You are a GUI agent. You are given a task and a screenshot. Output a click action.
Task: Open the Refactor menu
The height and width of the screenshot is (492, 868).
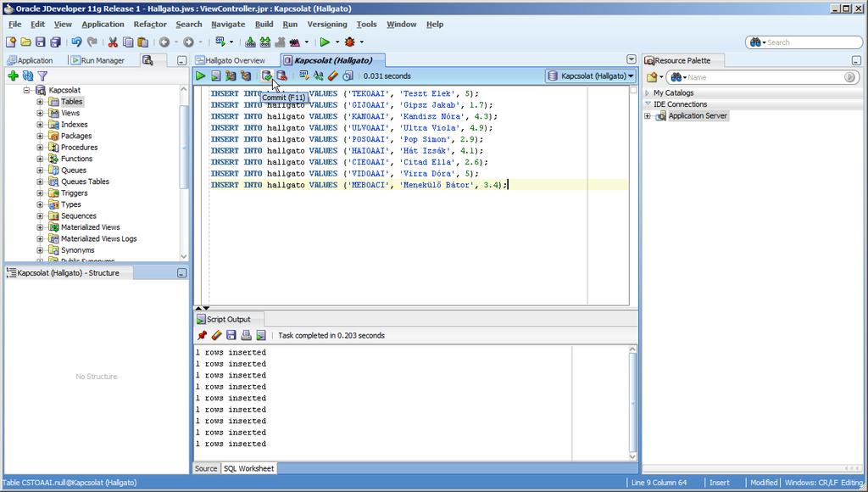pos(150,25)
